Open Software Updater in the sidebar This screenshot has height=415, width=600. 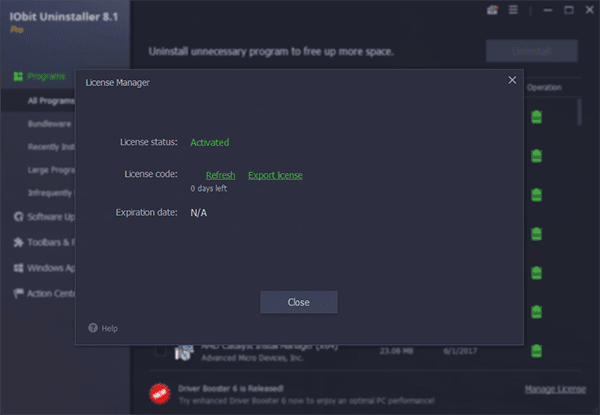44,217
